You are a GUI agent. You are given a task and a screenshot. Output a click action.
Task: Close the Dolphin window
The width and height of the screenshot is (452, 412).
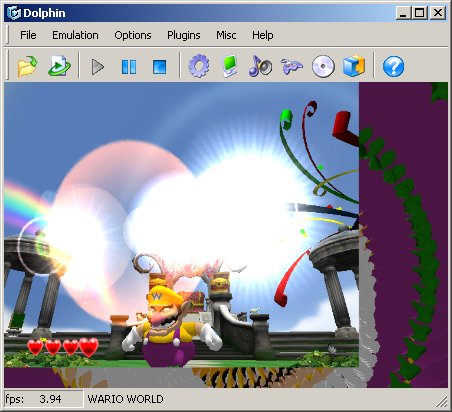tap(438, 13)
